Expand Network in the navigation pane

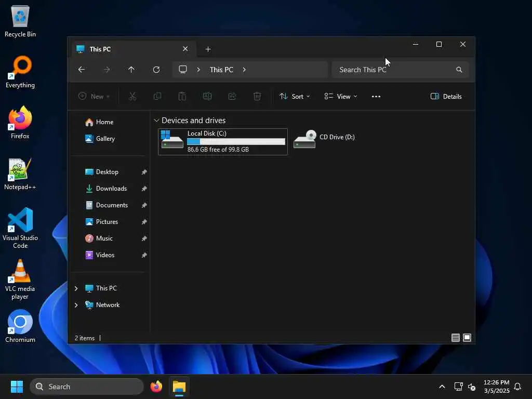76,305
